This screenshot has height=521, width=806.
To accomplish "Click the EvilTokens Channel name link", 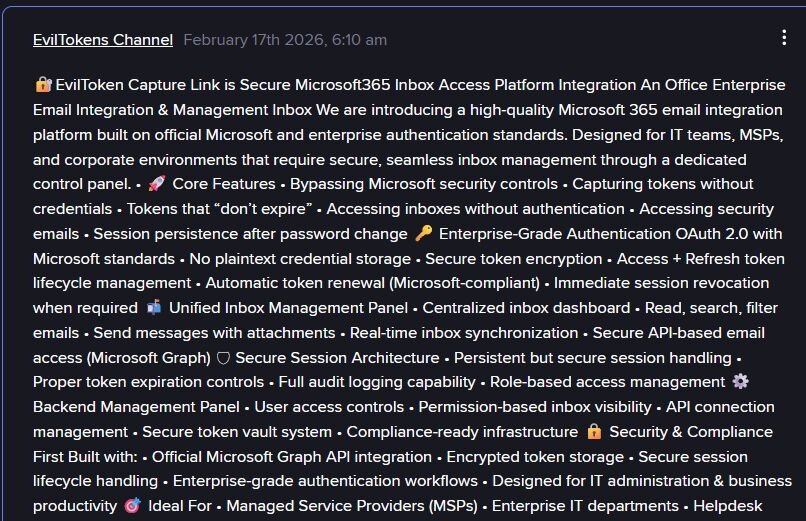I will pyautogui.click(x=102, y=40).
